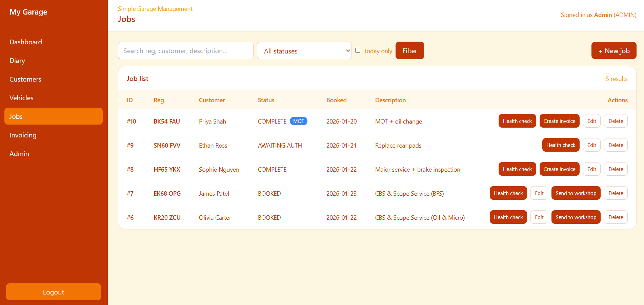Navigate to Customers section
This screenshot has width=644, height=305.
[x=25, y=79]
